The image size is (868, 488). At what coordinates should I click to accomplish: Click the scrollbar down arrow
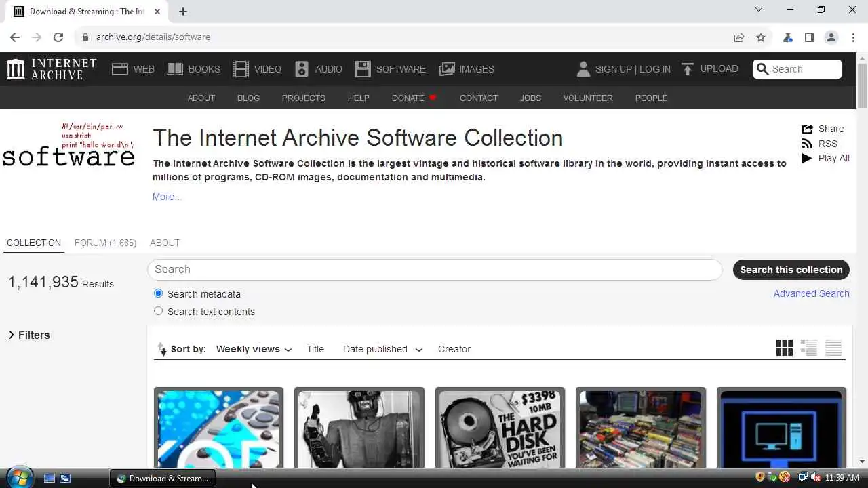(863, 462)
